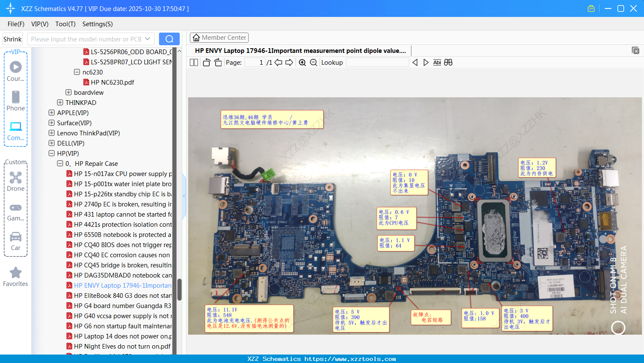Collapse the HP(VIP) node
This screenshot has width=644, height=363.
[x=52, y=153]
